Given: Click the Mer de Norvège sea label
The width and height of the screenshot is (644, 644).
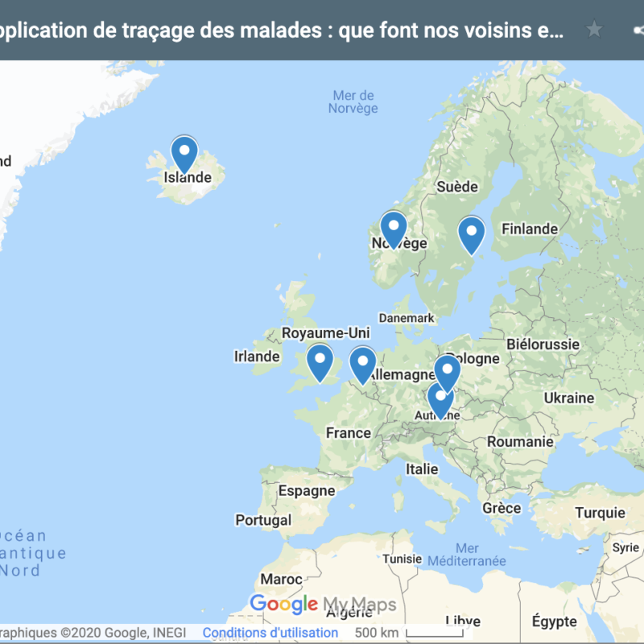Looking at the screenshot, I should point(353,102).
